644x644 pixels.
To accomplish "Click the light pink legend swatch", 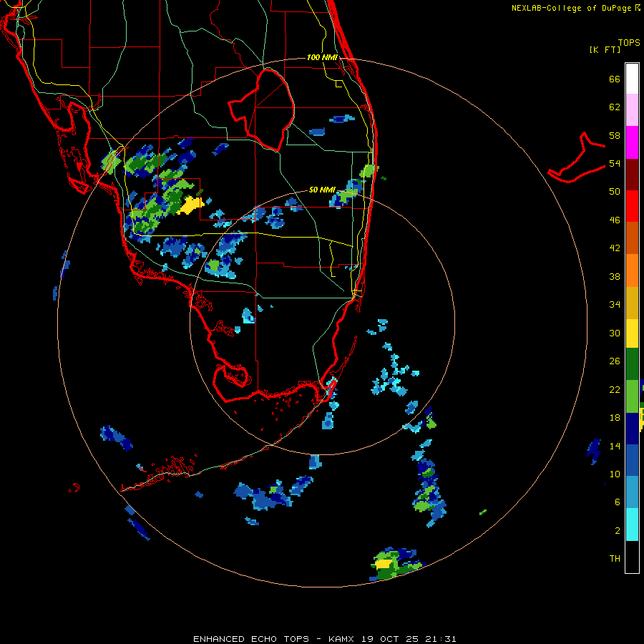I will tap(632, 110).
